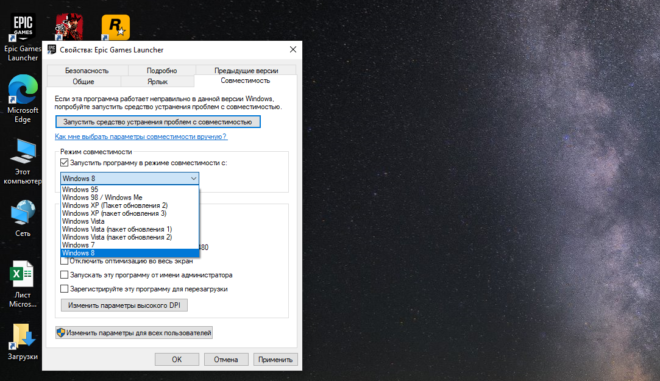
Task: Switch to the Подробно tab
Action: click(162, 70)
